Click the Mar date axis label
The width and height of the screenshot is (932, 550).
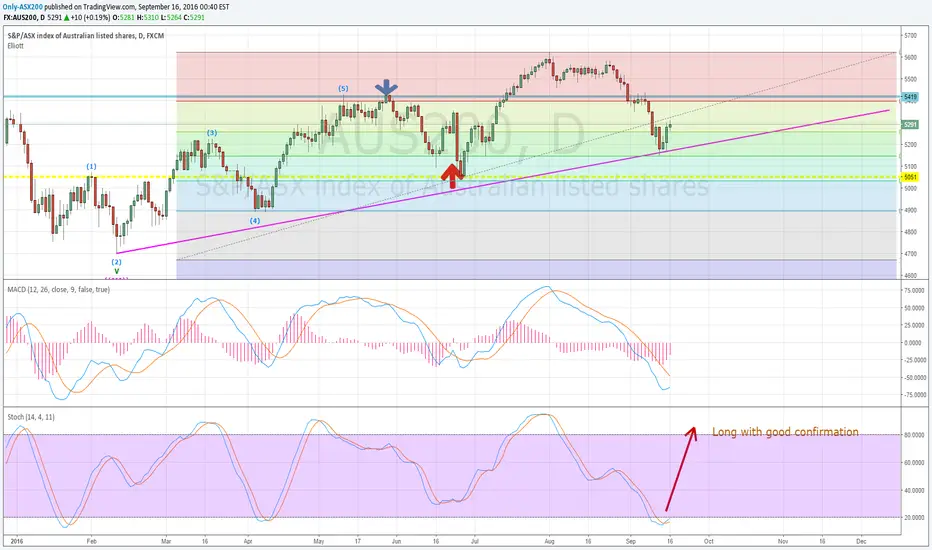tap(166, 542)
